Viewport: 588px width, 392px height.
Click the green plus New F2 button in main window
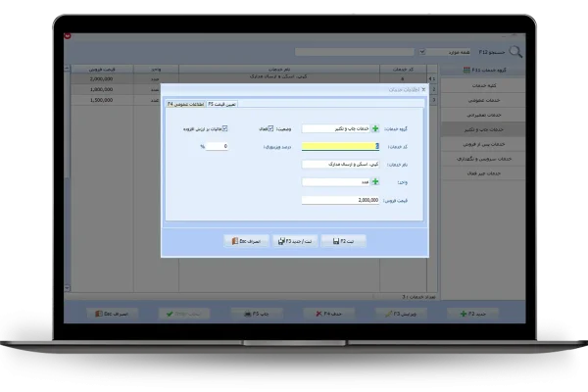coord(472,314)
